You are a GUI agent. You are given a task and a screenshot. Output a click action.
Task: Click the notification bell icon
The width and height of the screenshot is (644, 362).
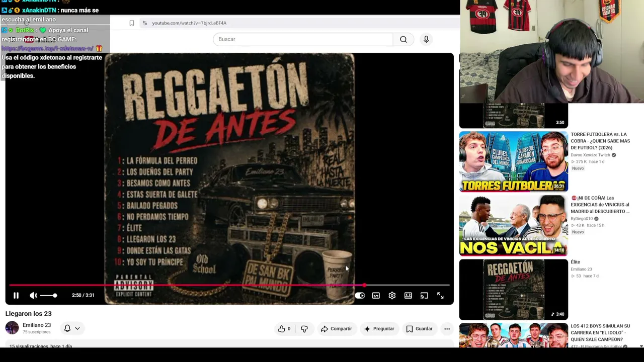click(67, 328)
